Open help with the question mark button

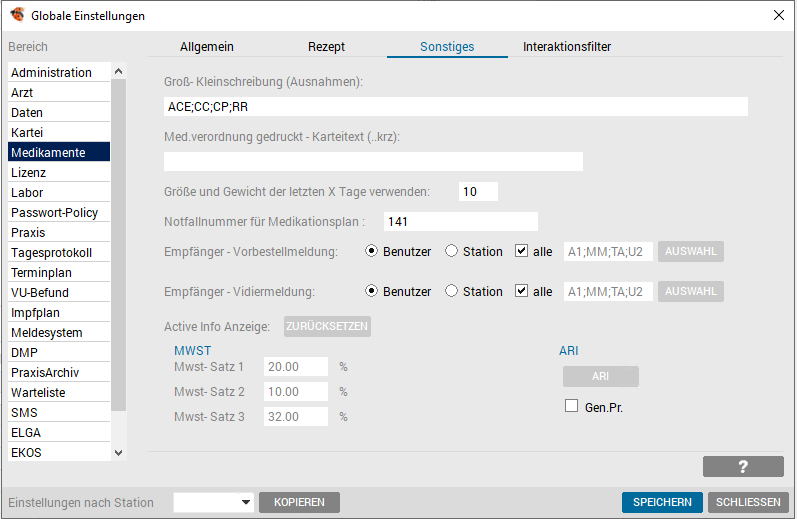[x=743, y=467]
